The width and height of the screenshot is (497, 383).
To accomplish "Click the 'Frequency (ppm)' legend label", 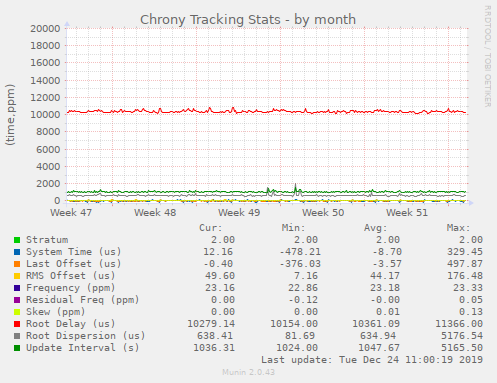I will click(x=71, y=288).
